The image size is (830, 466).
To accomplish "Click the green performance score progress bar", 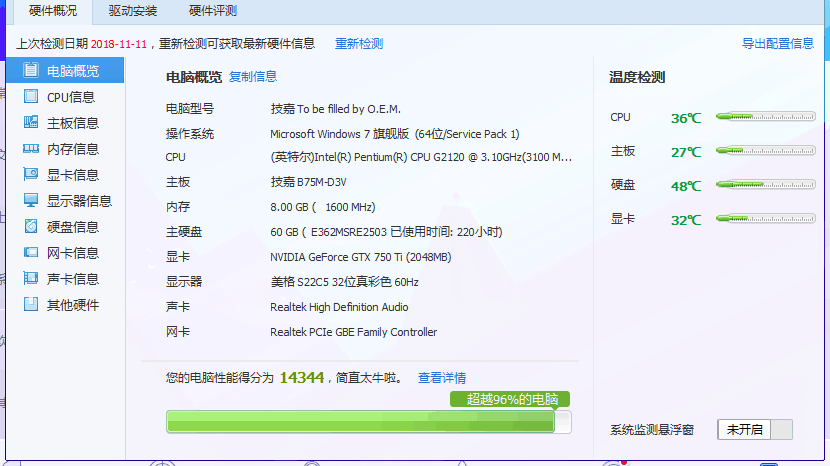I will [368, 422].
